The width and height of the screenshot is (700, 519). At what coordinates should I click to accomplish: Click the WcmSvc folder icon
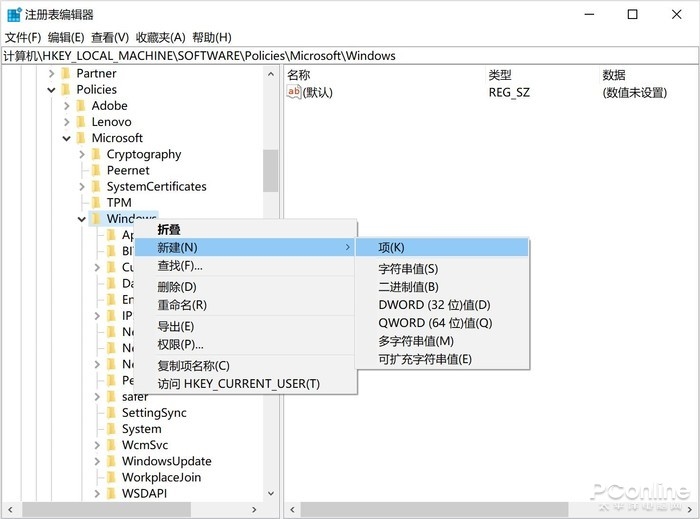(x=112, y=445)
